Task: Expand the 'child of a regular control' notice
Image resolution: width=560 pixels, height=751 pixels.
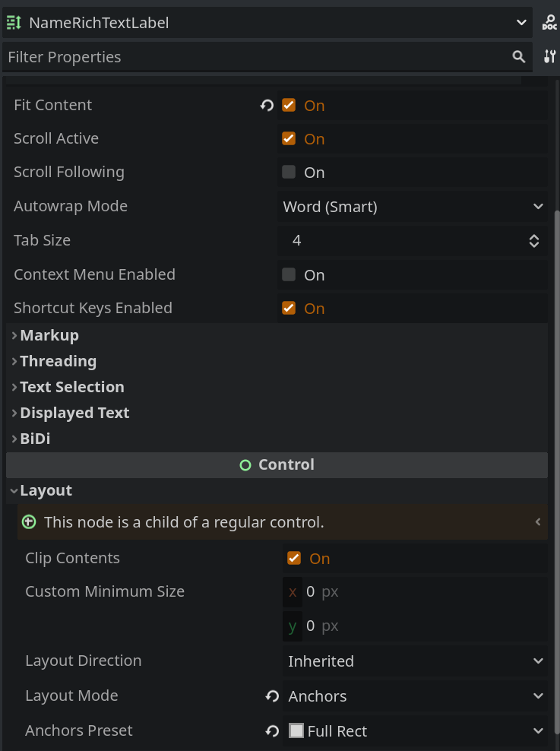Action: 538,521
